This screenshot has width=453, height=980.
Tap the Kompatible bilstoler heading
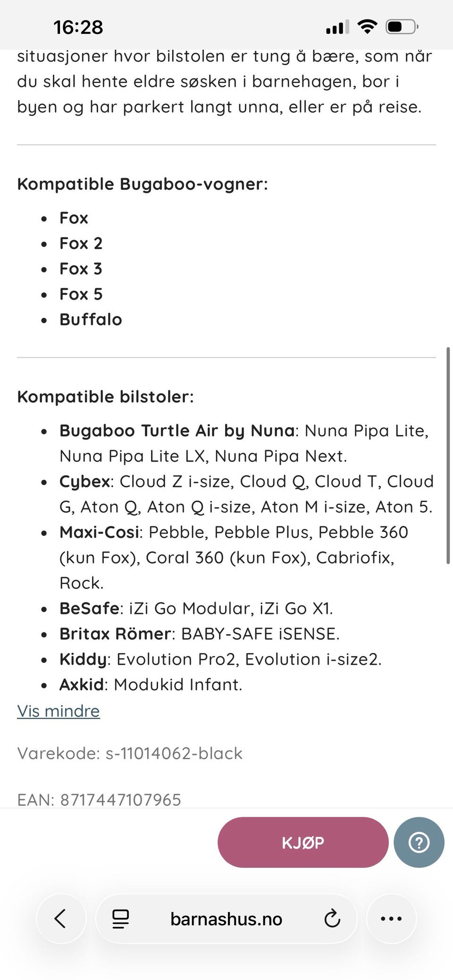[x=105, y=397]
